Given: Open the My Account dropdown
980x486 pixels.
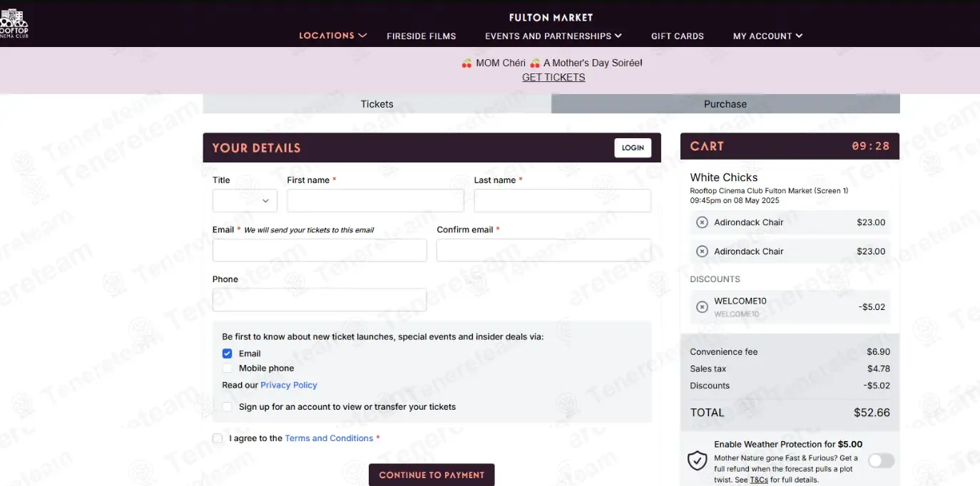Looking at the screenshot, I should [x=767, y=36].
